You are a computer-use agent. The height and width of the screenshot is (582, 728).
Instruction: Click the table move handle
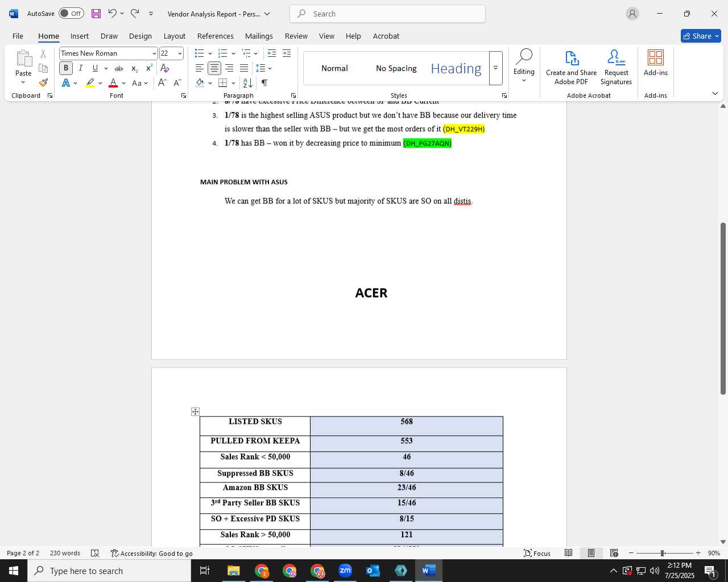click(x=195, y=411)
